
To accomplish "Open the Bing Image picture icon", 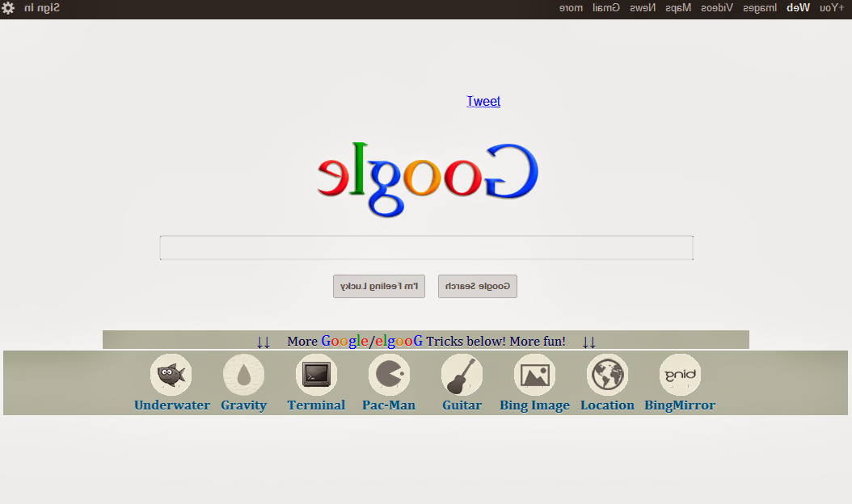I will (x=534, y=375).
